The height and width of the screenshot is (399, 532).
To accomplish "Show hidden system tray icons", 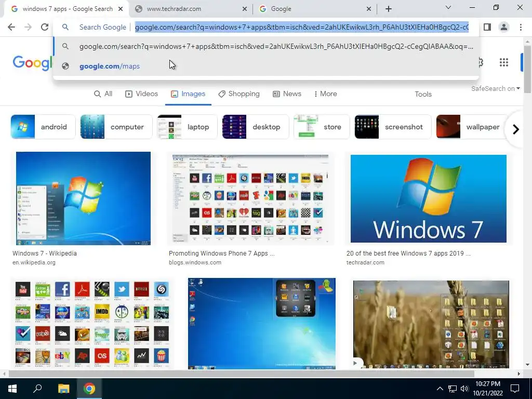I will [x=440, y=389].
